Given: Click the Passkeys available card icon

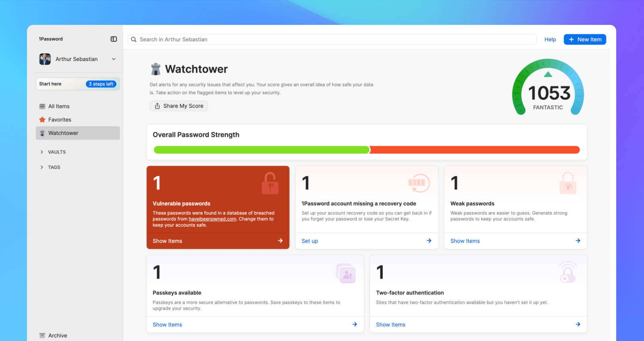Looking at the screenshot, I should coord(346,273).
